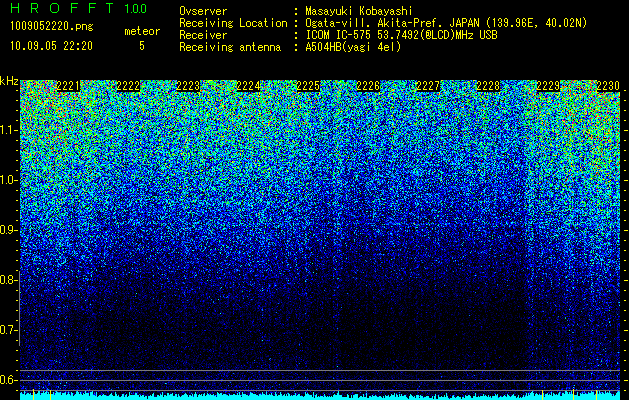Viewport: 629px width, 400px height.
Task: Click the 2225 time label
Action: [x=308, y=86]
